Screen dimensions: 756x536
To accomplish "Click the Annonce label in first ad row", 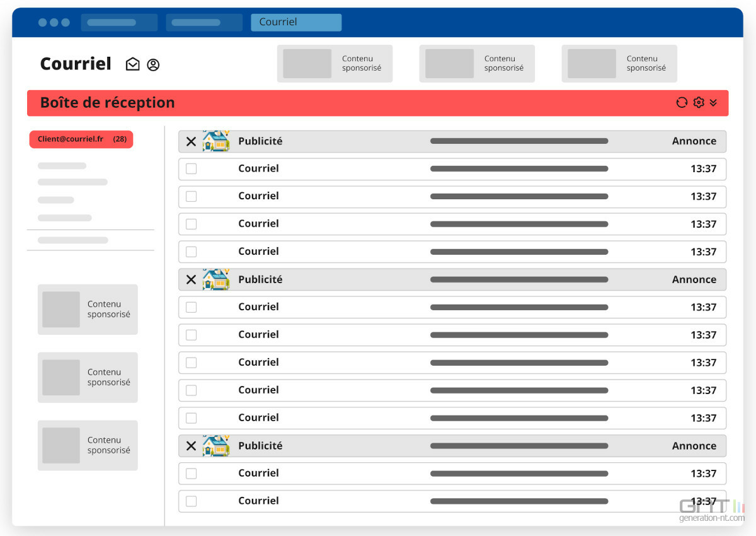I will pos(694,141).
